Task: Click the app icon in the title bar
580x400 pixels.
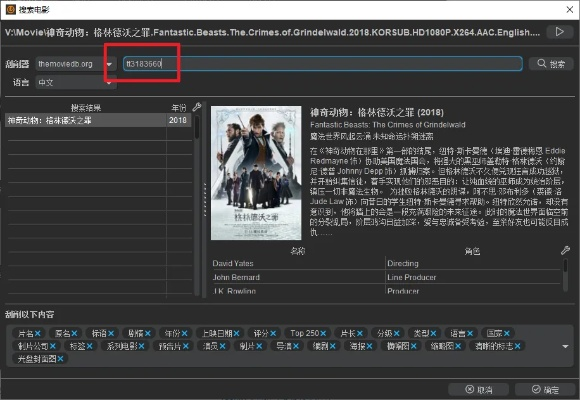Action: (11, 9)
